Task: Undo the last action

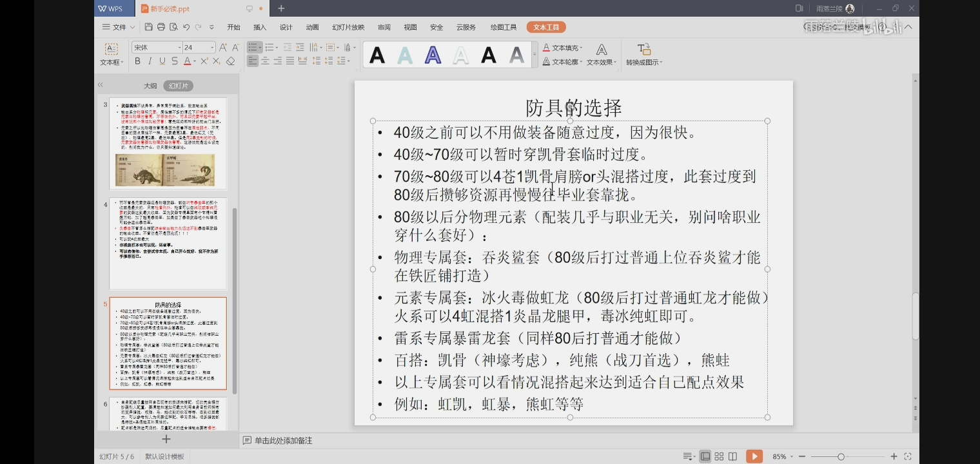Action: pyautogui.click(x=186, y=27)
